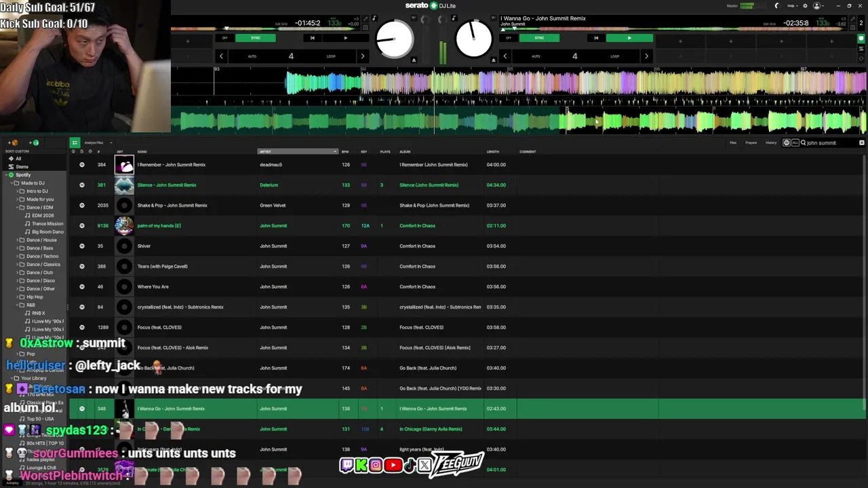
Task: Add new crate icon
Action: pyautogui.click(x=14, y=143)
